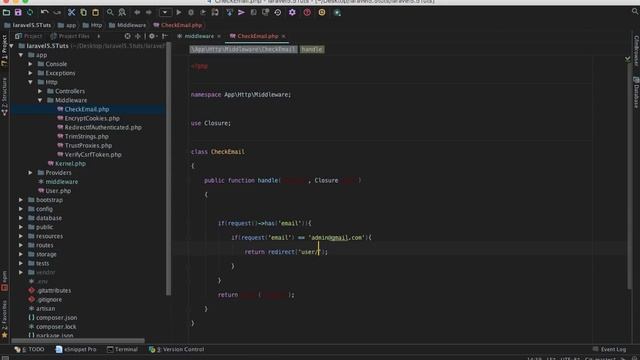640x360 pixels.
Task: Click the Cut scissors icon
Action: [x=71, y=13]
